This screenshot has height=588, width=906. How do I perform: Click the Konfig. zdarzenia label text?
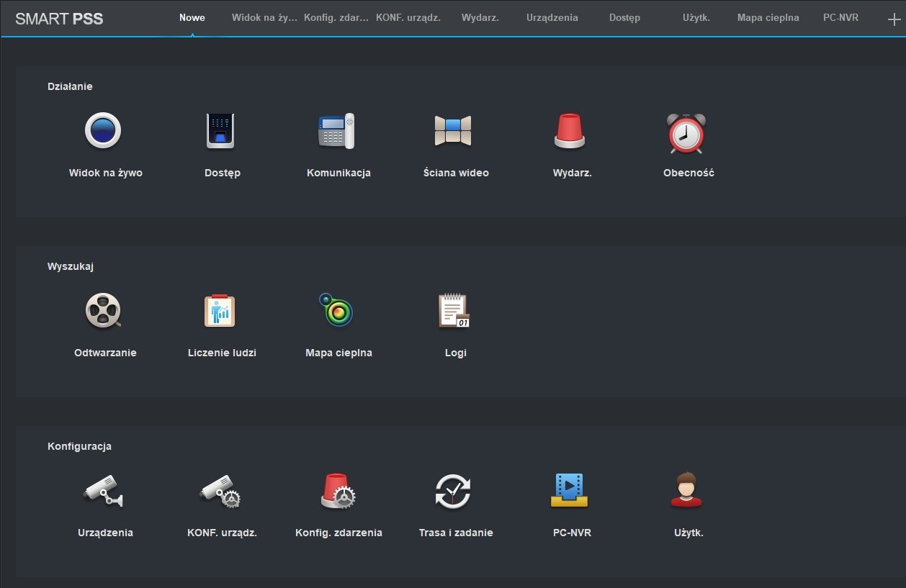pyautogui.click(x=338, y=533)
